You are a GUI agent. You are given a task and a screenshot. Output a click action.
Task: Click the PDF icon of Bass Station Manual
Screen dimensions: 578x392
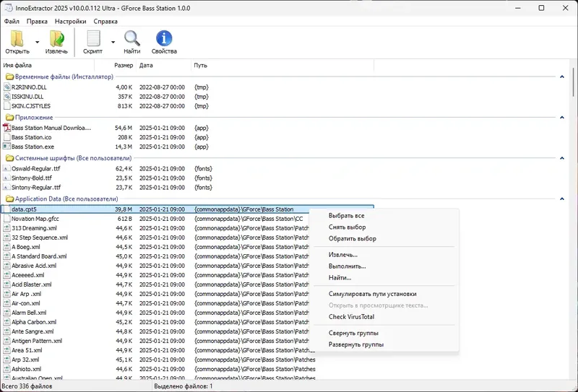click(x=7, y=128)
